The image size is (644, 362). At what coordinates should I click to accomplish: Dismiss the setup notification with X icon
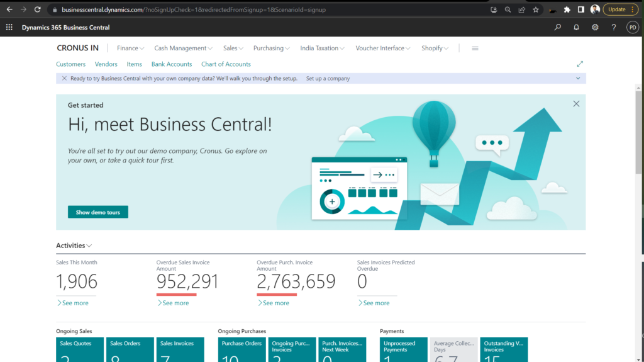[x=64, y=78]
